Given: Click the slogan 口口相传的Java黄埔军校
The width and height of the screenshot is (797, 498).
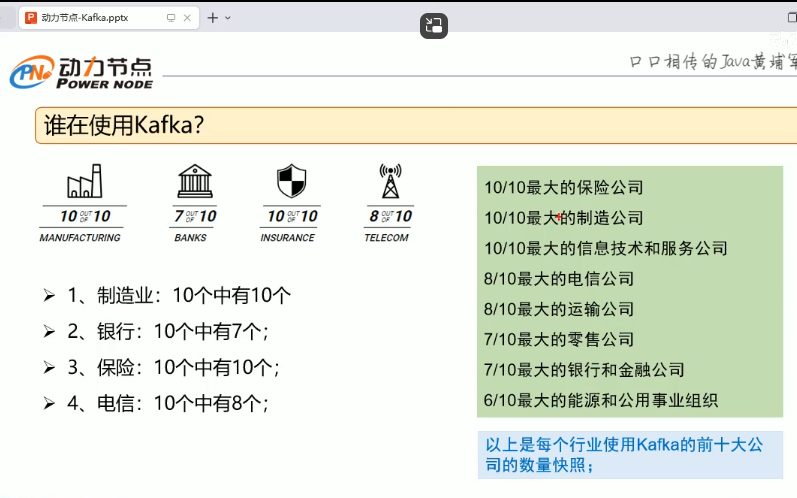Looking at the screenshot, I should coord(713,61).
